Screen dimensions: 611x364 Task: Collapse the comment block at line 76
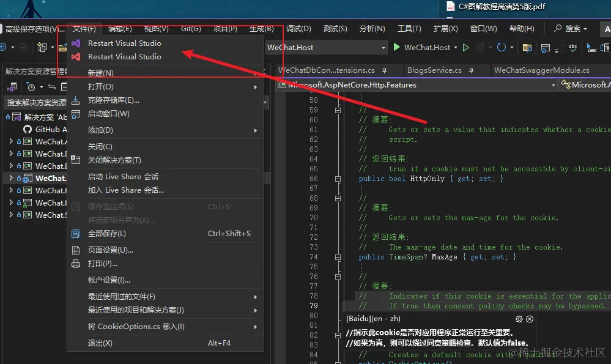[x=338, y=277]
